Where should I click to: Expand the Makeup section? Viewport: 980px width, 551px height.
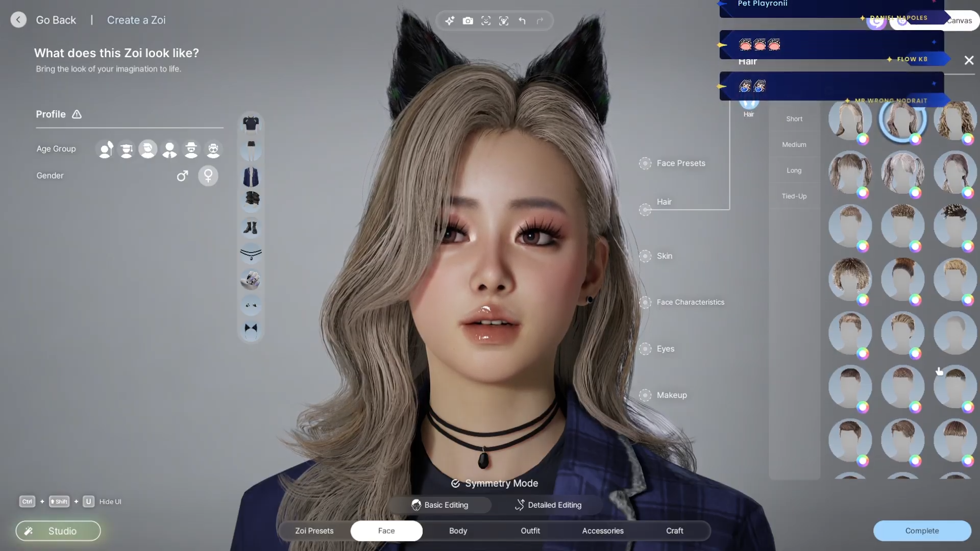[x=671, y=395]
